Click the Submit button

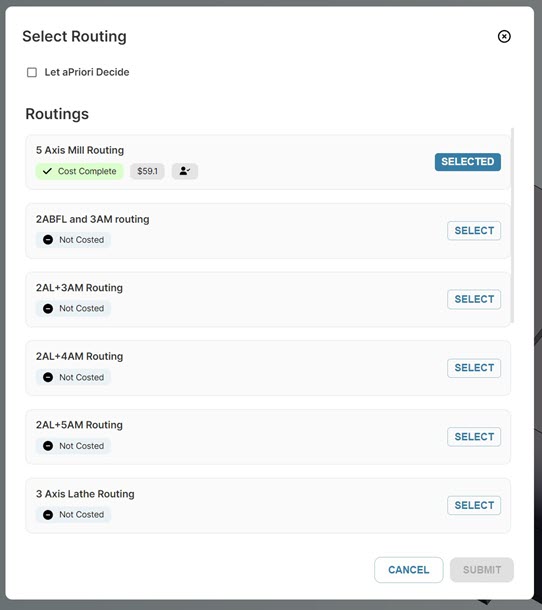(x=482, y=570)
